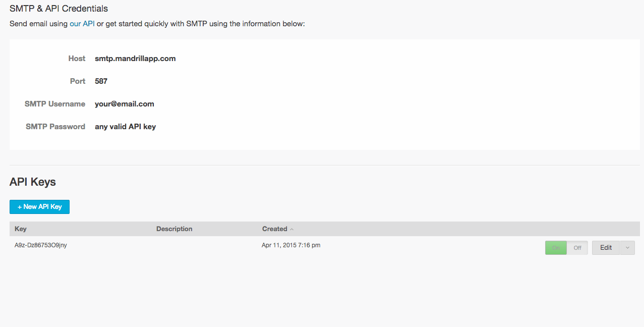Viewport: 644px width, 327px height.
Task: Open the 'our API' documentation link
Action: [82, 24]
